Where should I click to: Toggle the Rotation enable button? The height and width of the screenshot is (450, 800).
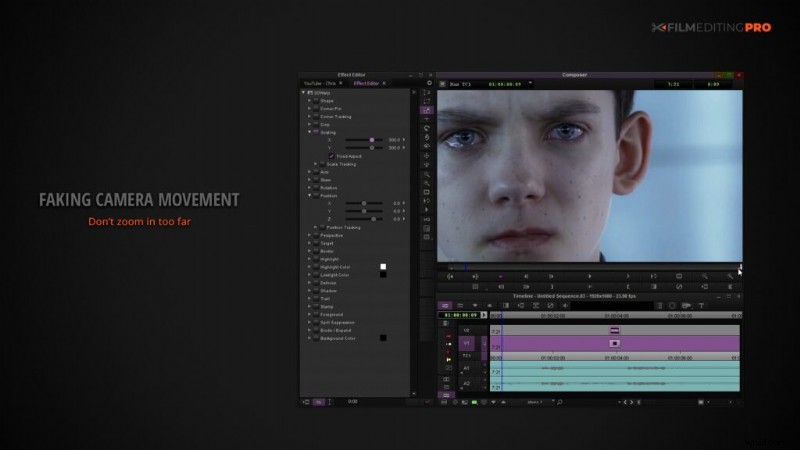click(316, 188)
